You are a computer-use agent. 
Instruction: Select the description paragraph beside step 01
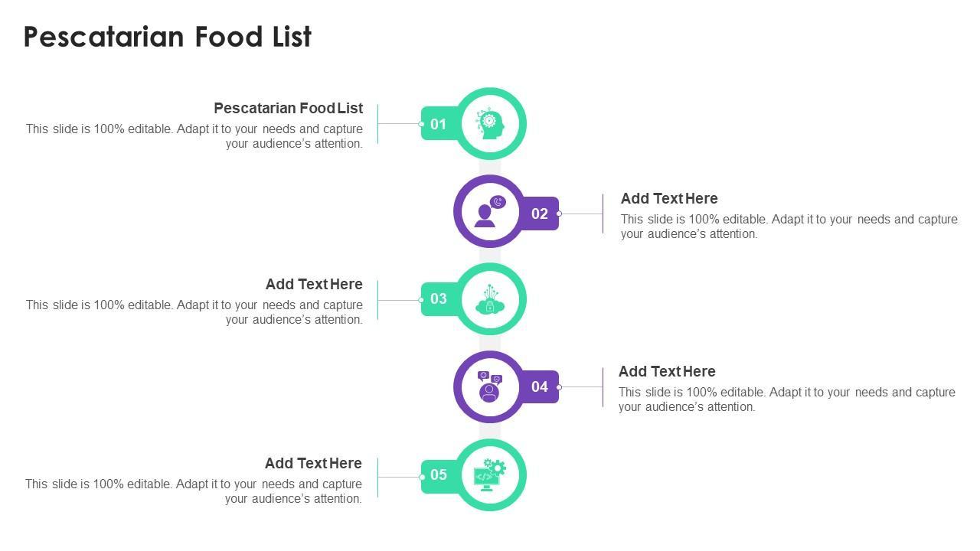pyautogui.click(x=194, y=136)
